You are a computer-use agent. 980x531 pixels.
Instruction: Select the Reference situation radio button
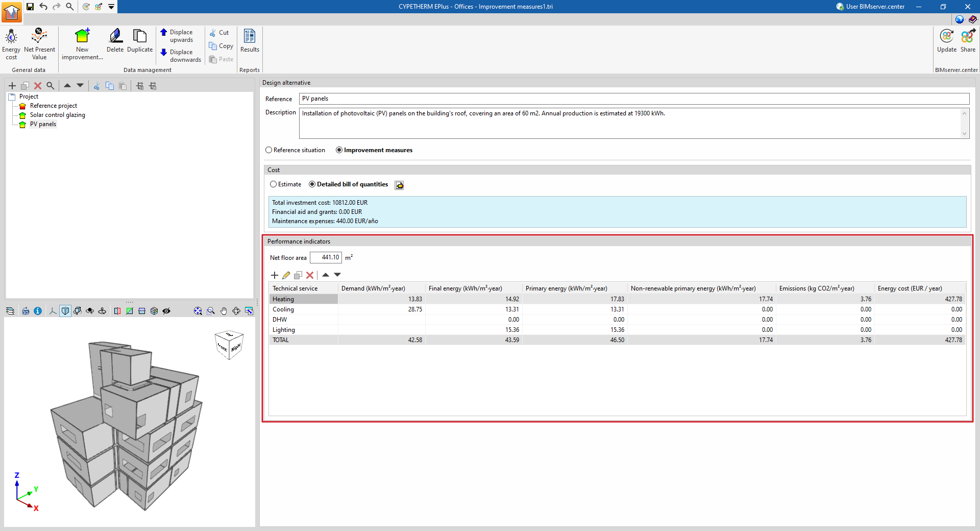(x=269, y=150)
